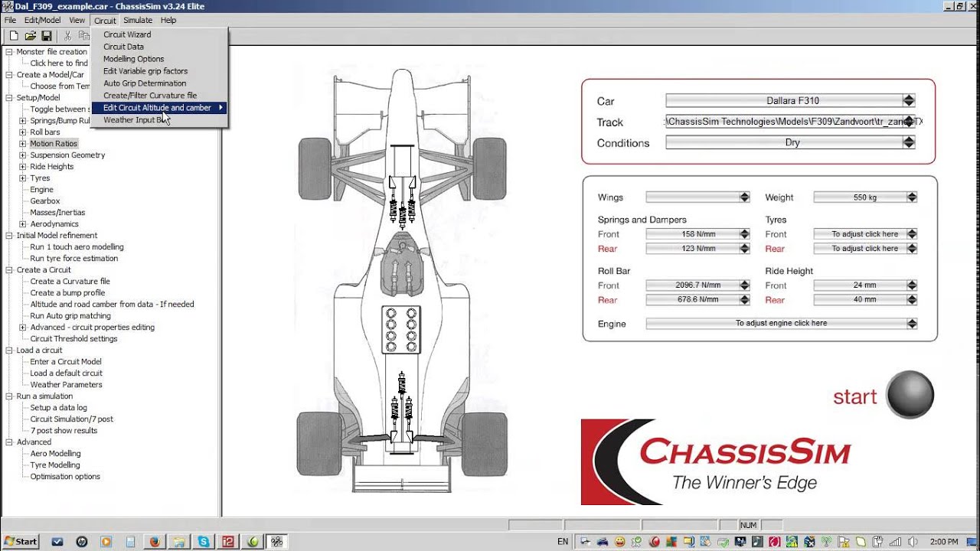The width and height of the screenshot is (980, 551).
Task: Select Load a default circuit item
Action: 66,373
